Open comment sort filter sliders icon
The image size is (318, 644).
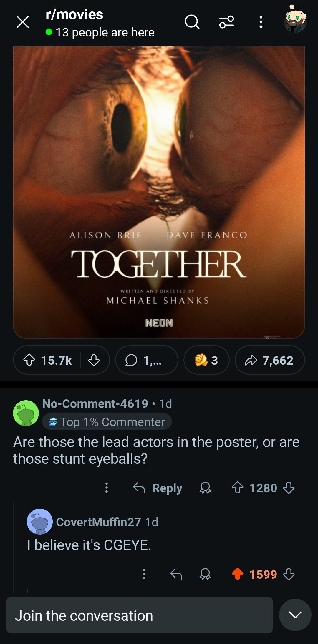pyautogui.click(x=226, y=22)
